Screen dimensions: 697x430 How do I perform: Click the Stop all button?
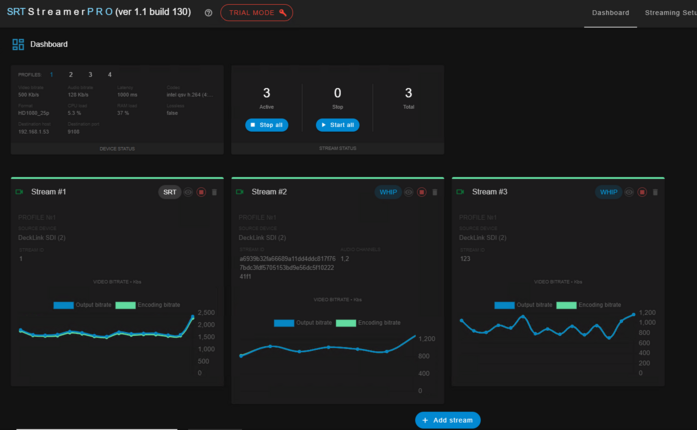267,125
